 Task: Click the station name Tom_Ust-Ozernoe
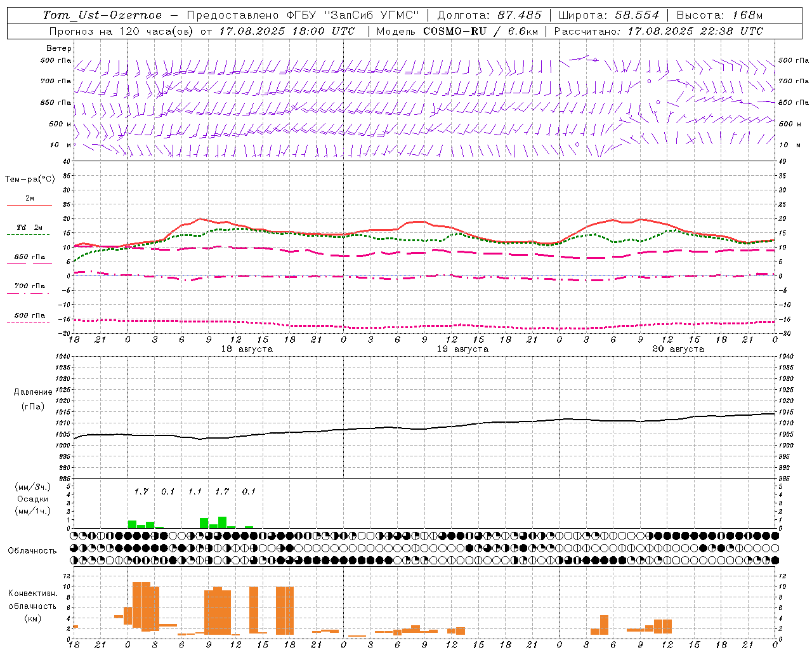click(102, 15)
